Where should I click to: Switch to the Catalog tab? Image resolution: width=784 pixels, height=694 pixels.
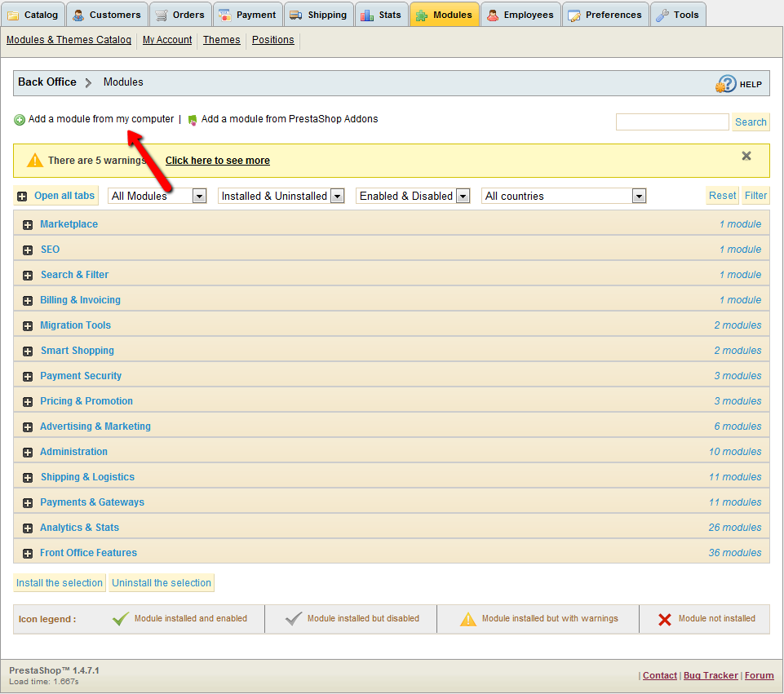click(33, 15)
